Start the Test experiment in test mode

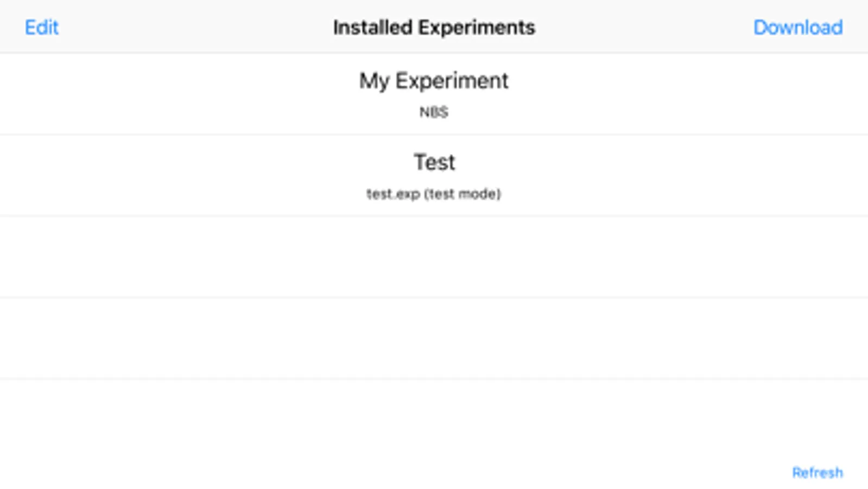click(434, 175)
